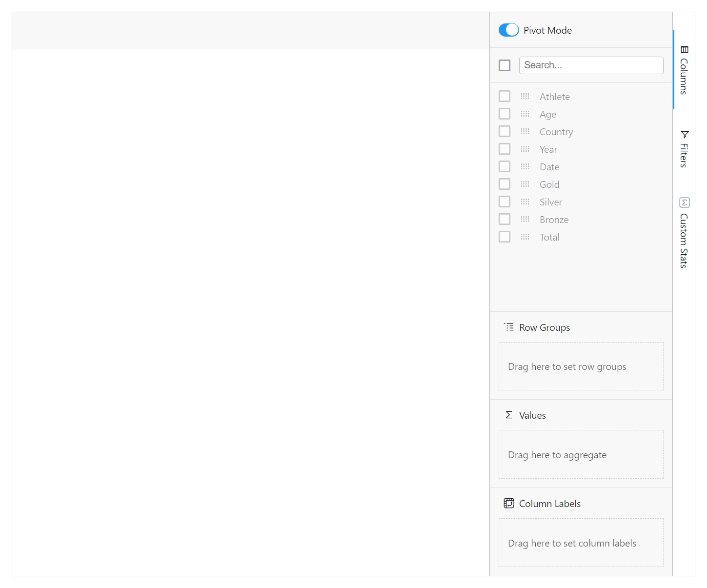Click the Columns panel icon in sidebar
The height and width of the screenshot is (588, 707).
(x=685, y=49)
